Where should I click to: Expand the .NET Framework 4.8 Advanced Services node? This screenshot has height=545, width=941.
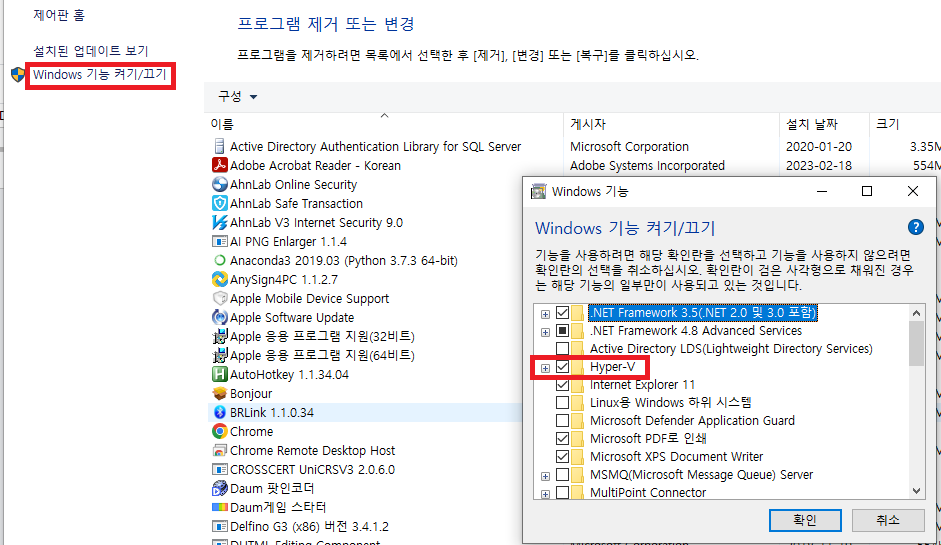point(545,333)
